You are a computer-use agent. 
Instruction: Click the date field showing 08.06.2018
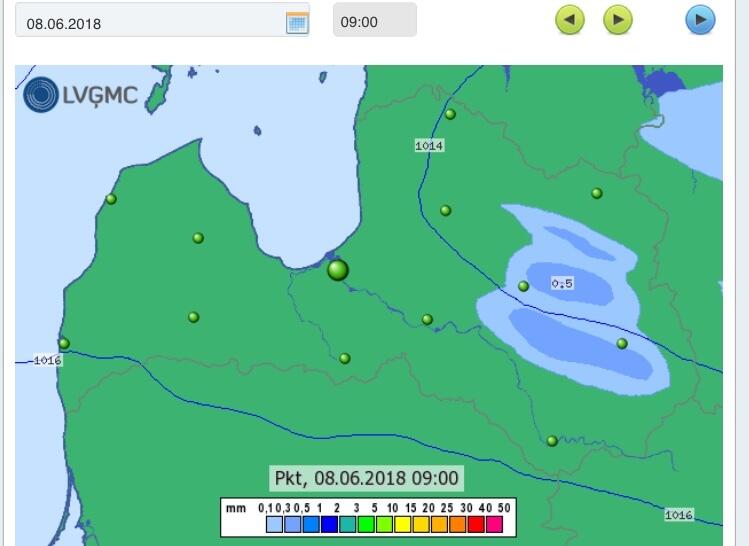[150, 22]
